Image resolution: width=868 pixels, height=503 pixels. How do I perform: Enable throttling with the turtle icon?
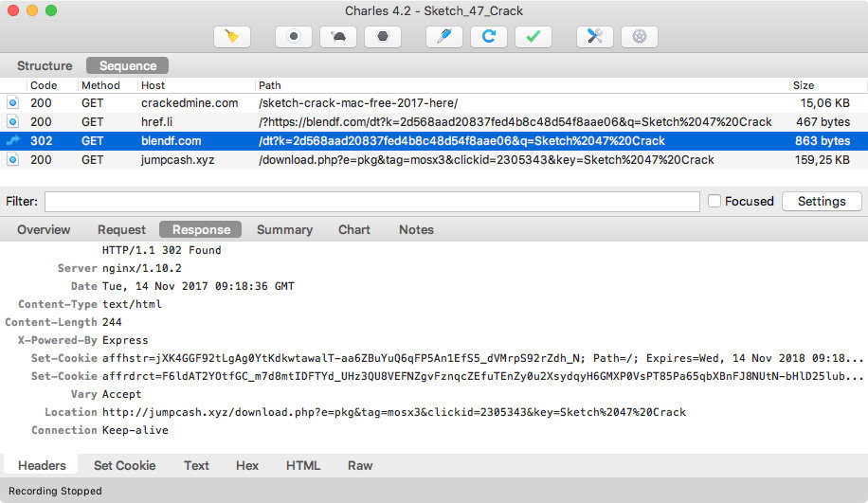(x=338, y=37)
